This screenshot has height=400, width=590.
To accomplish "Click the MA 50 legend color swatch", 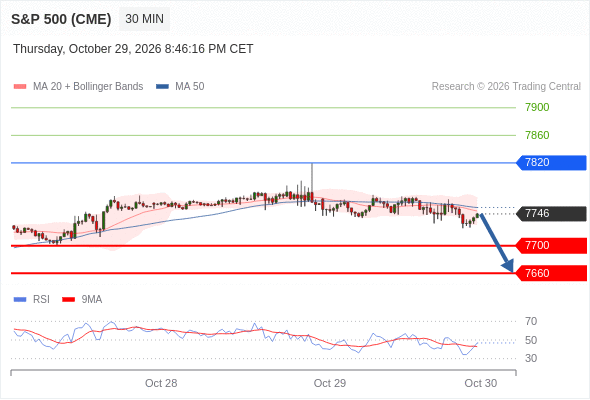I will [162, 87].
